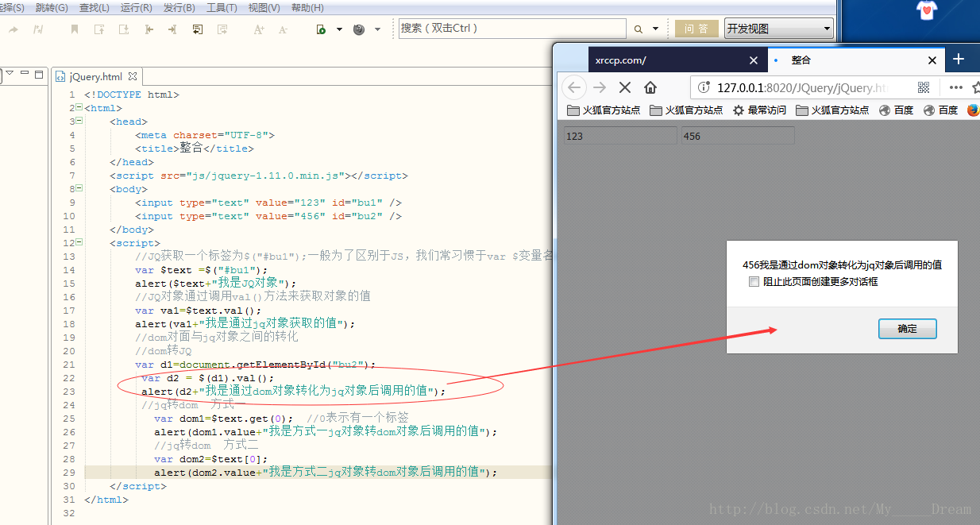This screenshot has width=980, height=525.
Task: Maximize the left side panel in HBuilder
Action: click(x=38, y=73)
